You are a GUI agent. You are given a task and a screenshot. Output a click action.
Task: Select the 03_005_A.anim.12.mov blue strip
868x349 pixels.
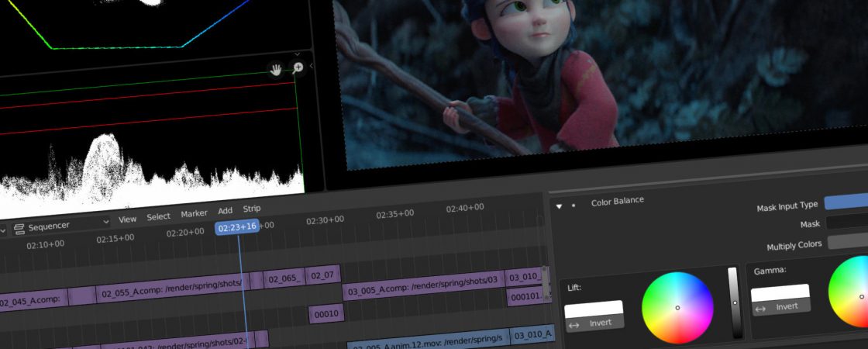pyautogui.click(x=428, y=341)
